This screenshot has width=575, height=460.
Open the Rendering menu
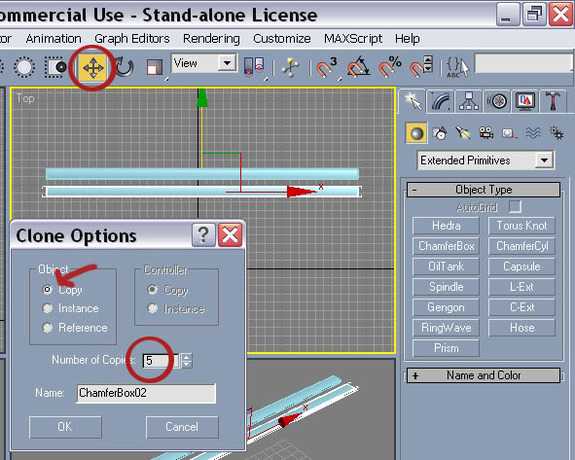211,39
